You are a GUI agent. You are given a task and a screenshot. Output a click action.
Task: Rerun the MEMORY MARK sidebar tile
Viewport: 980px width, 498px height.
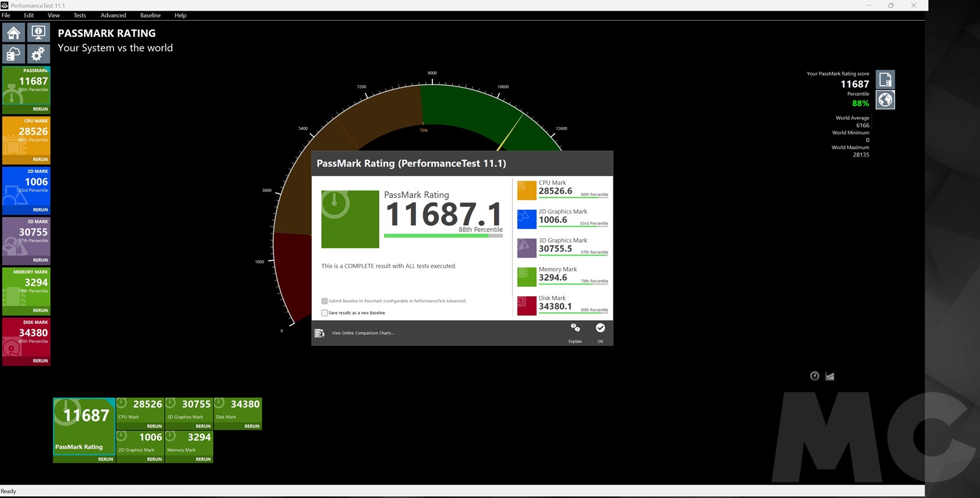40,310
